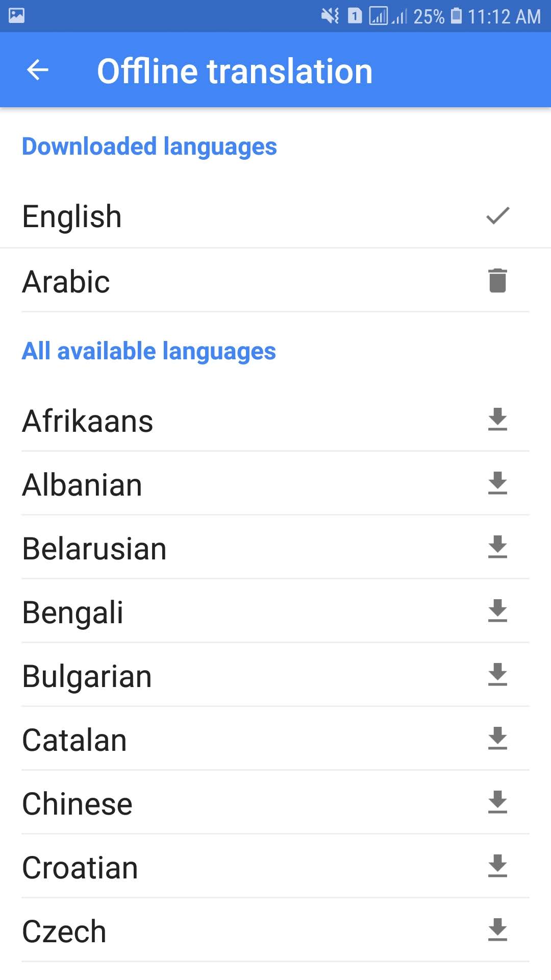This screenshot has height=980, width=551.
Task: Download Bulgarian offline translation
Action: pyautogui.click(x=497, y=675)
